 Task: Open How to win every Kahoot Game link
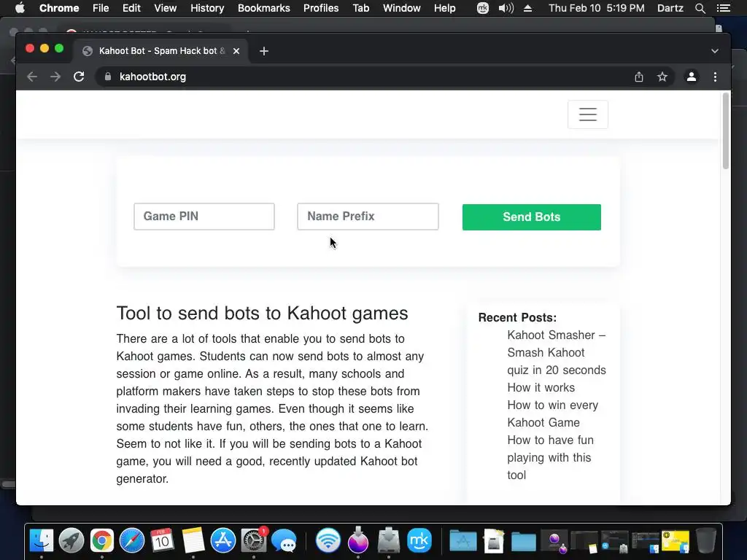(x=553, y=414)
